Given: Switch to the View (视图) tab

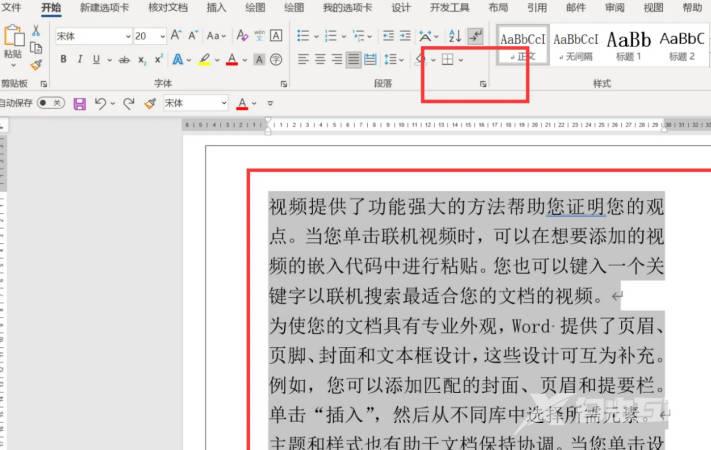Looking at the screenshot, I should click(x=653, y=7).
